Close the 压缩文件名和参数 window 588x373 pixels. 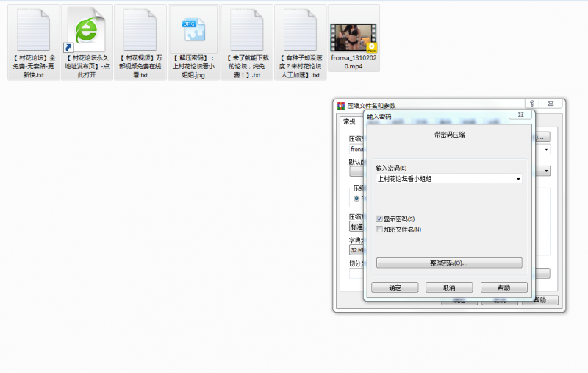(x=551, y=104)
